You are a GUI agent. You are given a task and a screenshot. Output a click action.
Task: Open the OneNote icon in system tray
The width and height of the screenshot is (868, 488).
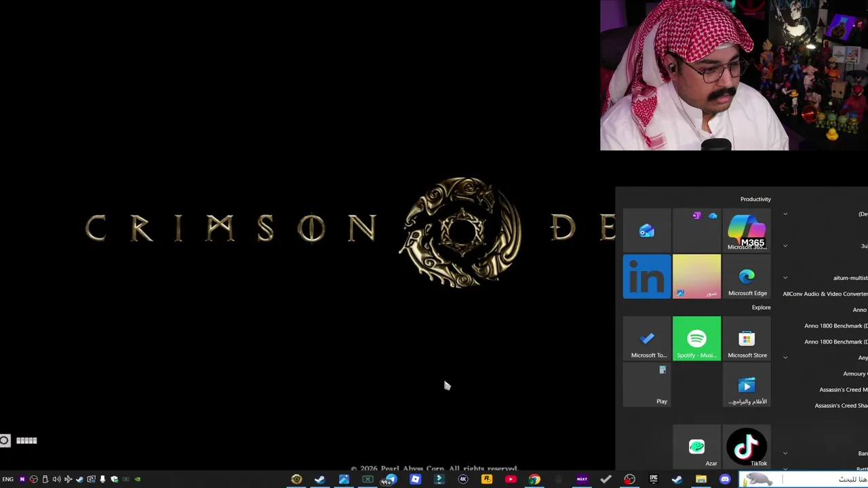22,479
